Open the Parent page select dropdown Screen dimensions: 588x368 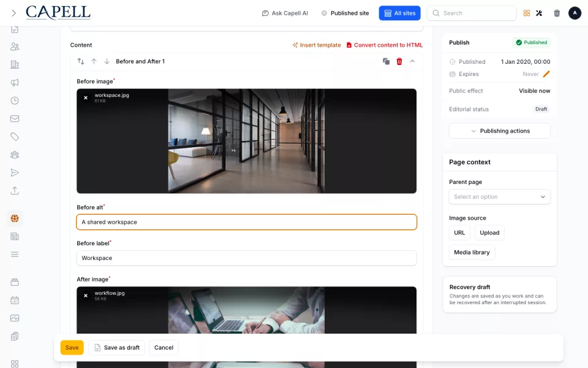500,197
